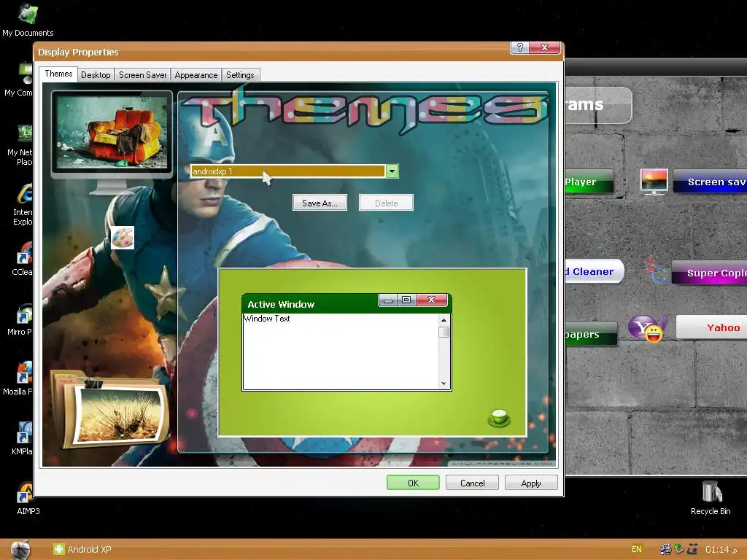The width and height of the screenshot is (747, 560).
Task: Click the sunset monitor icon beside Screen saver
Action: pos(654,182)
